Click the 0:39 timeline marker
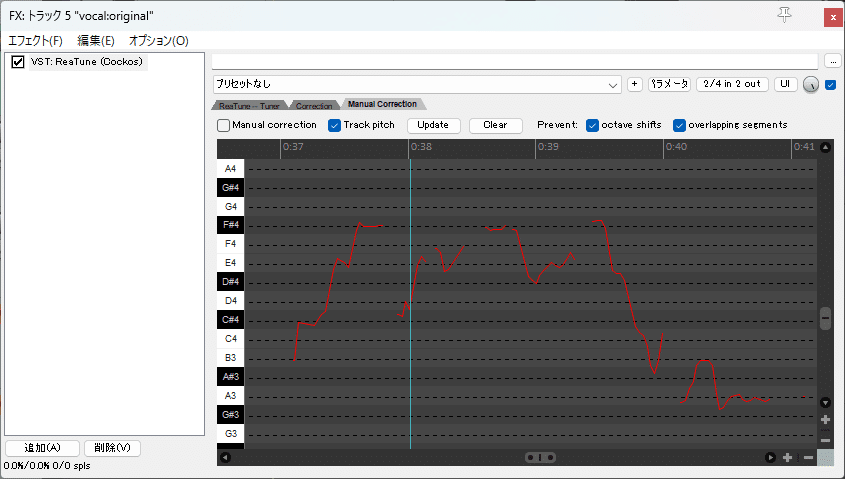 (548, 147)
